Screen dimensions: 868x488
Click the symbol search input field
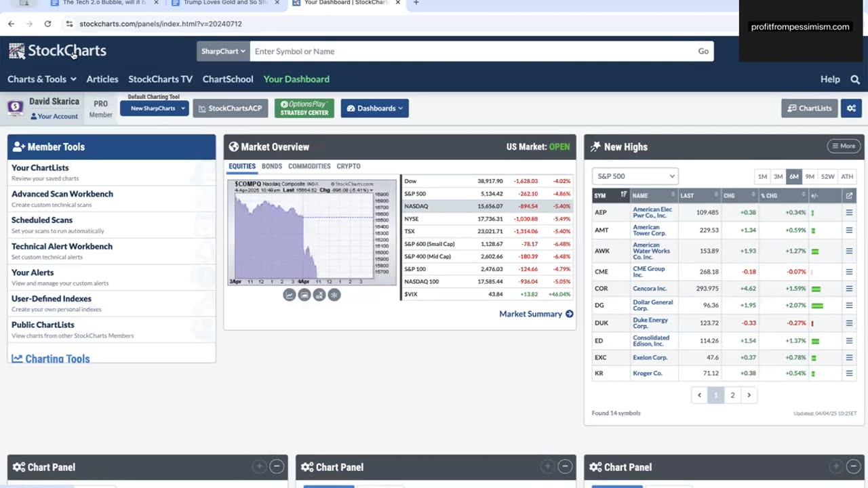(471, 52)
